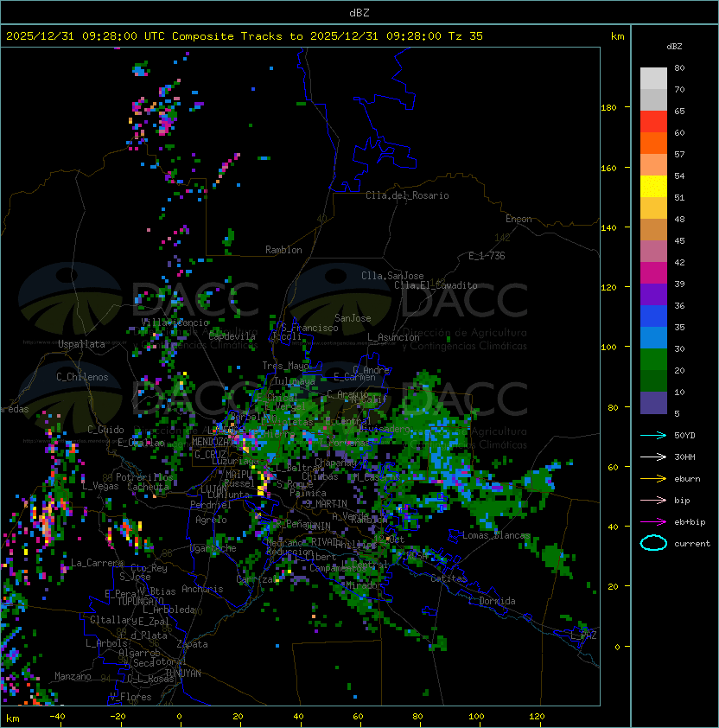The width and height of the screenshot is (719, 728).
Task: Select the slate 5-10 dBZ legend swatch
Action: pos(653,403)
